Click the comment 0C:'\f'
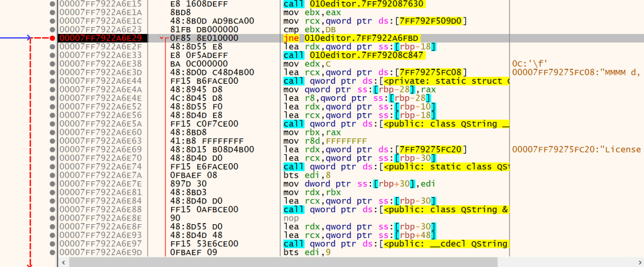The width and height of the screenshot is (644, 267). point(530,64)
